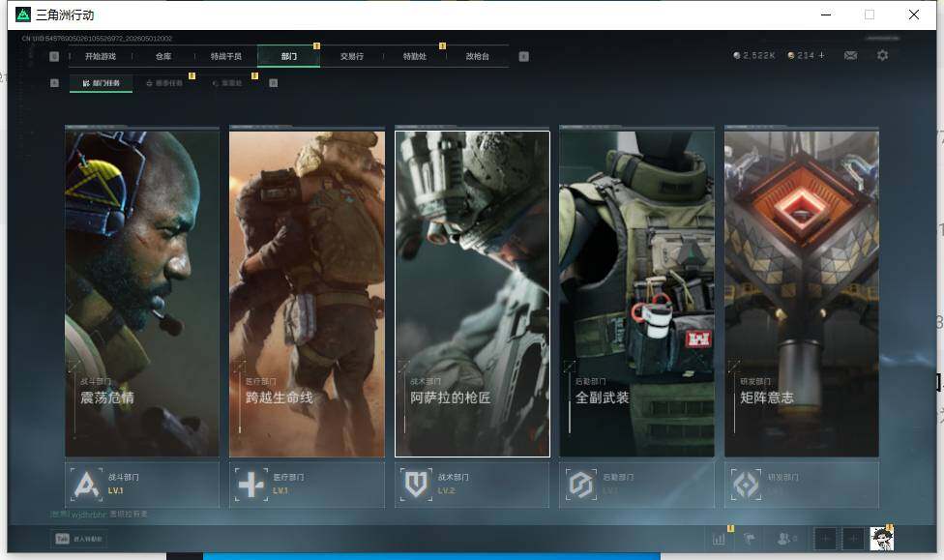944x560 pixels.
Task: Click next-tab key icon right of 改枪台
Action: click(x=524, y=57)
